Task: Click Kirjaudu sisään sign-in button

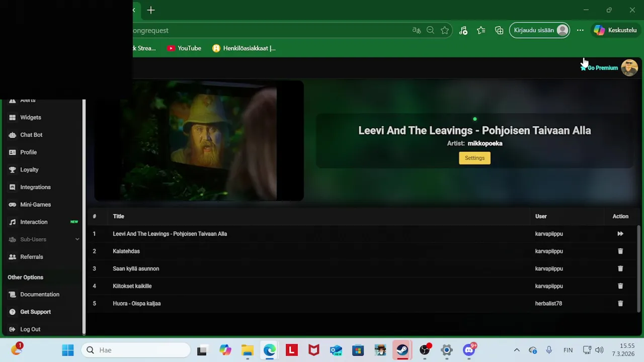Action: 540,30
